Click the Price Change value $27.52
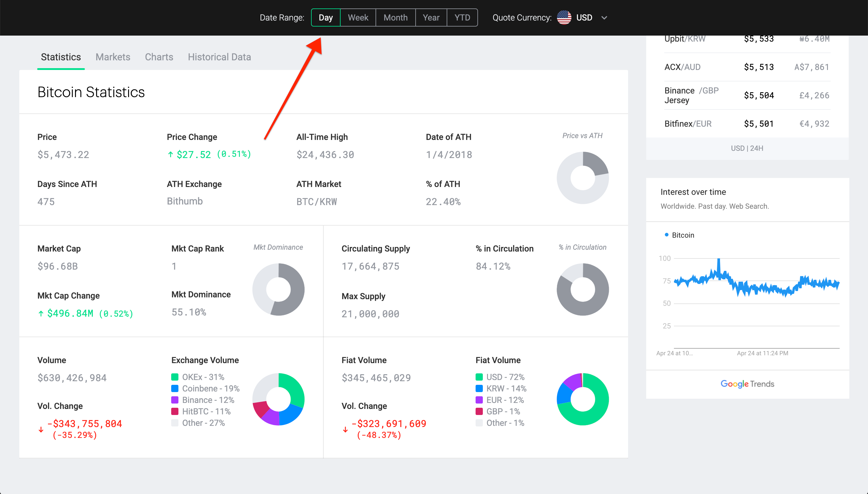This screenshot has width=868, height=494. 193,155
